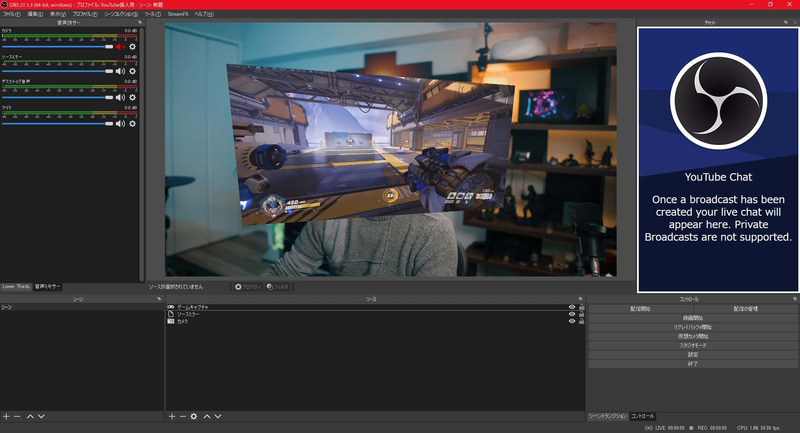Open the ツール menu

(x=153, y=14)
